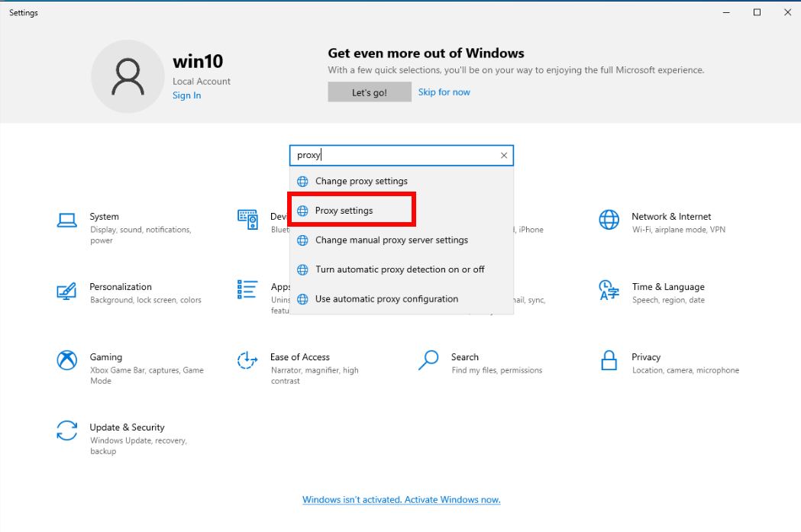Open the Devices keyboard and speaker icon

[247, 220]
